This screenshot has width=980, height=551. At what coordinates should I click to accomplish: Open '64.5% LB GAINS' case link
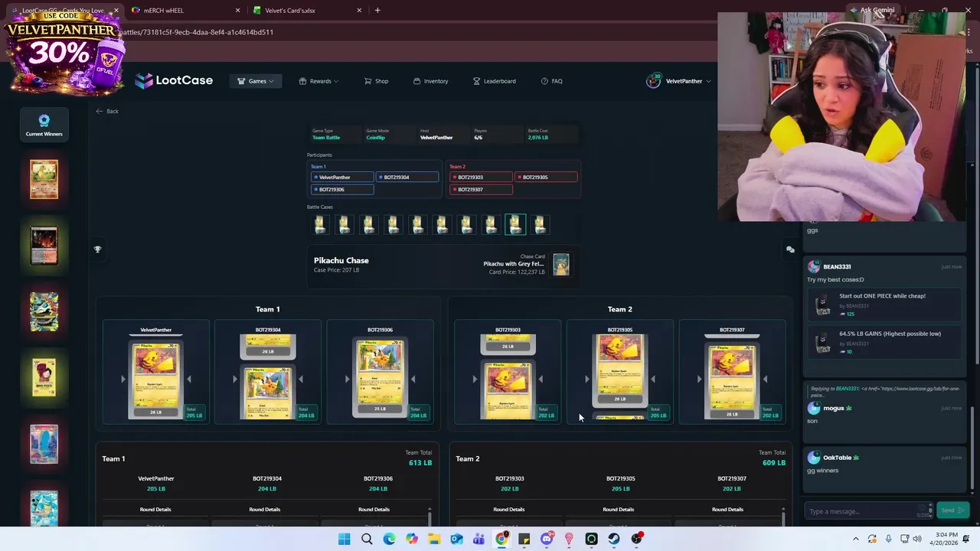point(884,342)
